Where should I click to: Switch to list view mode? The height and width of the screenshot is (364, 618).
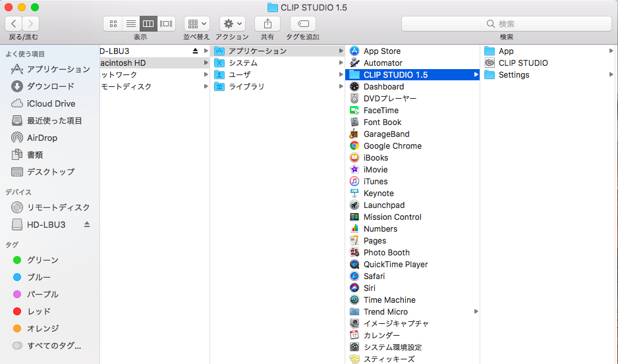click(x=131, y=24)
